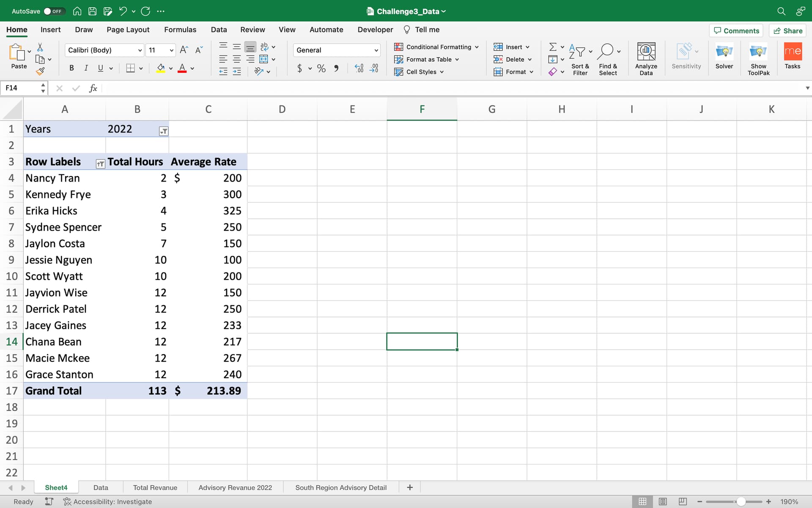812x508 pixels.
Task: Click the Share button
Action: pyautogui.click(x=788, y=31)
